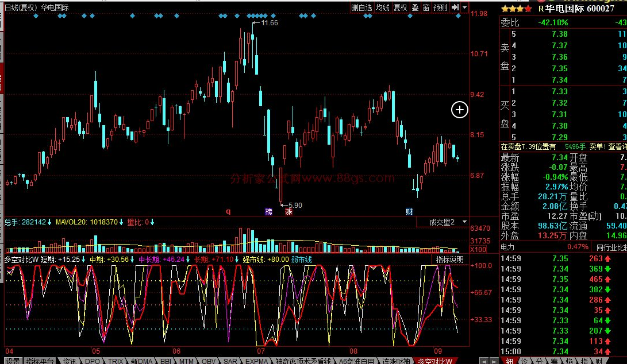
Task: Switch to the 多空对比W indicator tab
Action: 435,361
